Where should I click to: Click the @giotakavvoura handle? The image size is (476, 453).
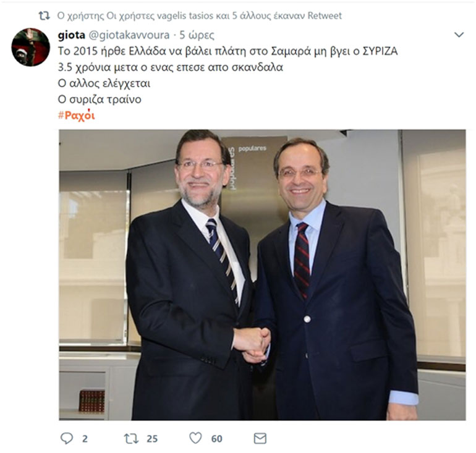pos(129,35)
